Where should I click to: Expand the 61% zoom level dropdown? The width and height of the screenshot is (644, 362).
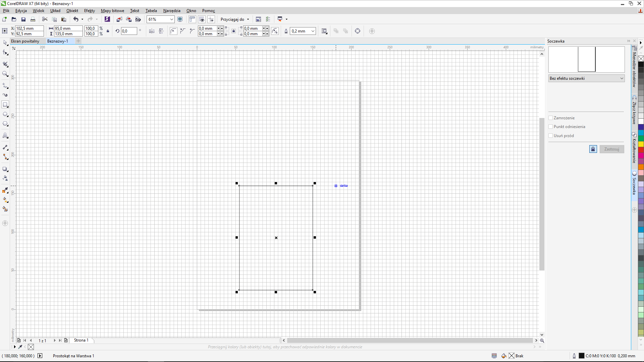171,19
